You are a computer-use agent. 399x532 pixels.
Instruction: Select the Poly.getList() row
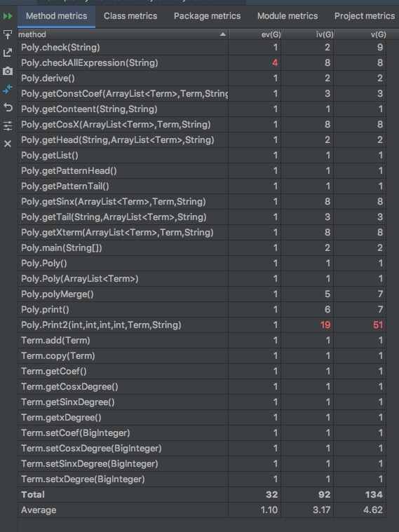tap(202, 156)
